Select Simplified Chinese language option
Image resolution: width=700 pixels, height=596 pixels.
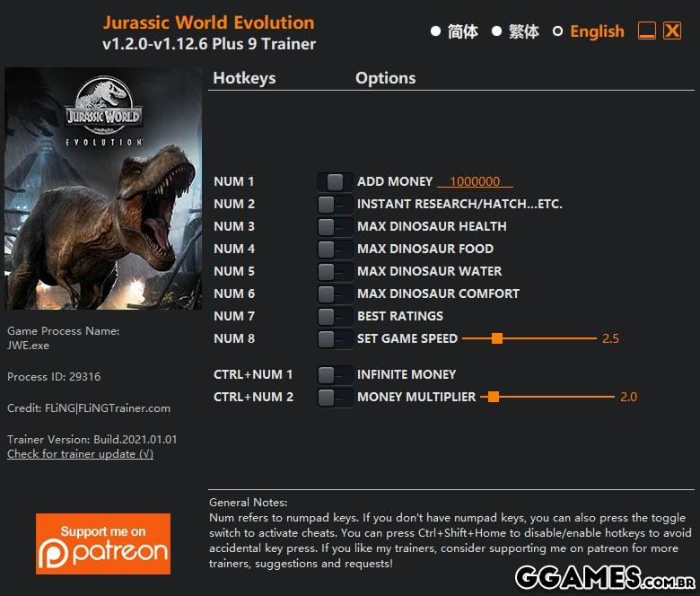point(454,31)
